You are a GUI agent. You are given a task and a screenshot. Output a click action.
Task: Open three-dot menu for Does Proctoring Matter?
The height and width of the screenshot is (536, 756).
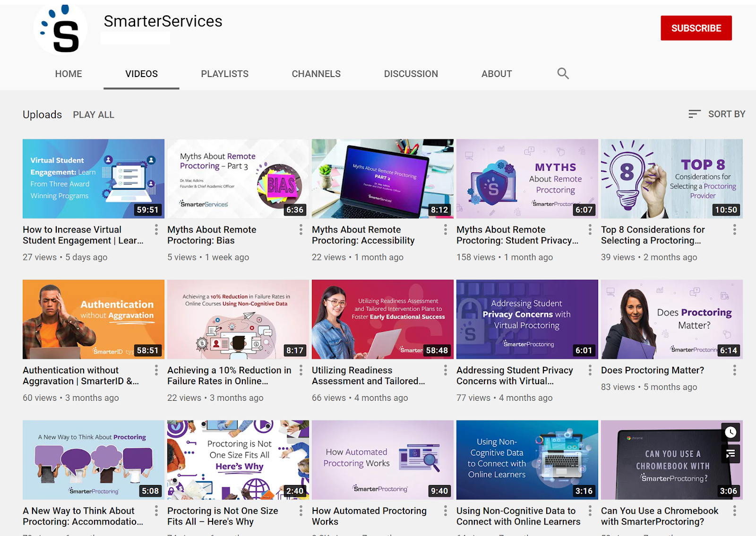(735, 371)
